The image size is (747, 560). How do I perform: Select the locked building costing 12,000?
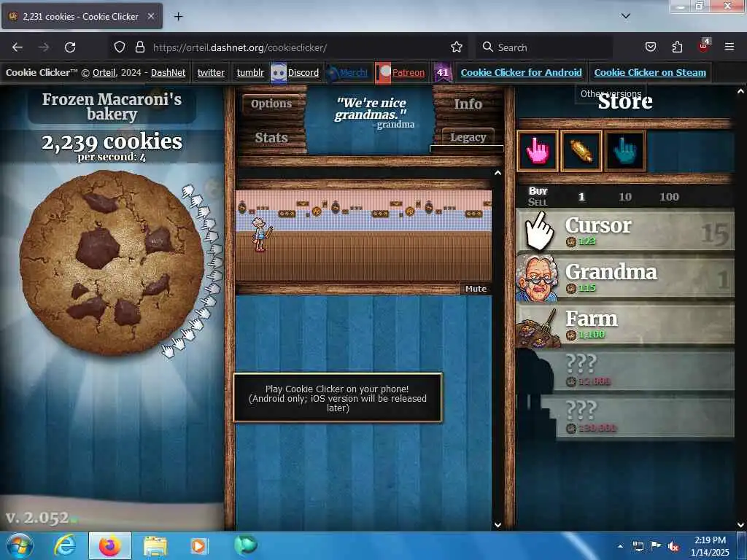624,371
